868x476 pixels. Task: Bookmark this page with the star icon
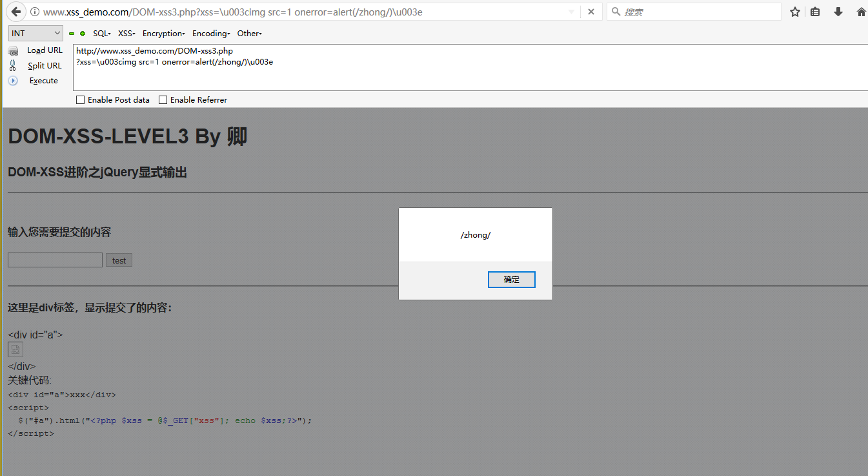click(x=795, y=12)
